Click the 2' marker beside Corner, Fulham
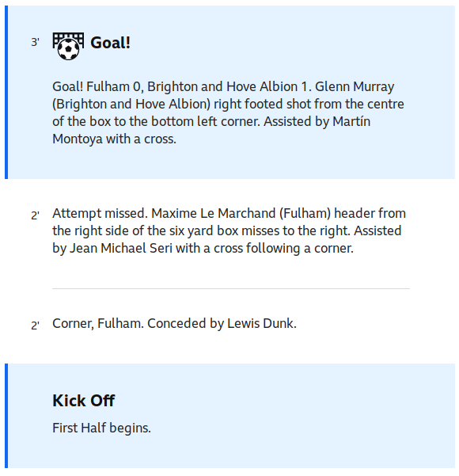The image size is (459, 476). 35,326
